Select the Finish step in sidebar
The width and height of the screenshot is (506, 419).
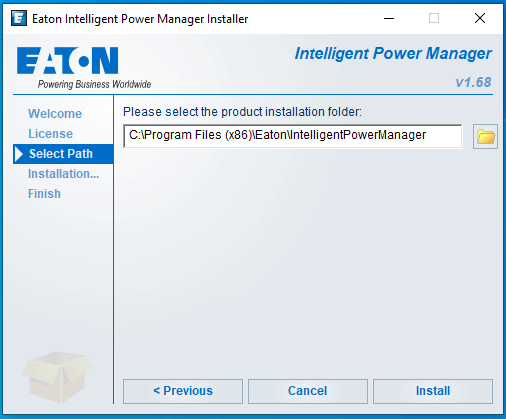[44, 194]
